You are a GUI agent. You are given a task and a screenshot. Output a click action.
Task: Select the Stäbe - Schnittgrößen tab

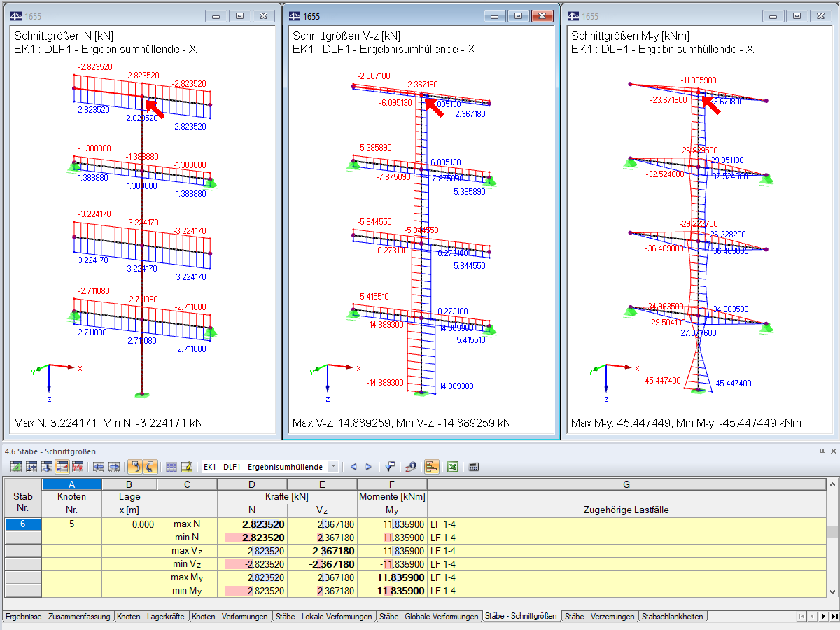tap(521, 617)
